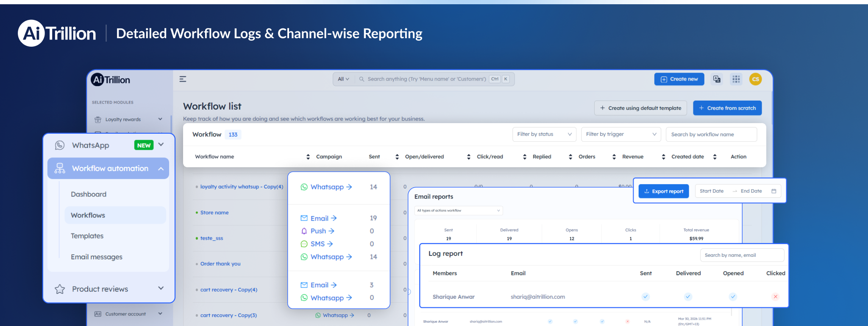
Task: Open Filter by trigger dropdown
Action: 621,134
